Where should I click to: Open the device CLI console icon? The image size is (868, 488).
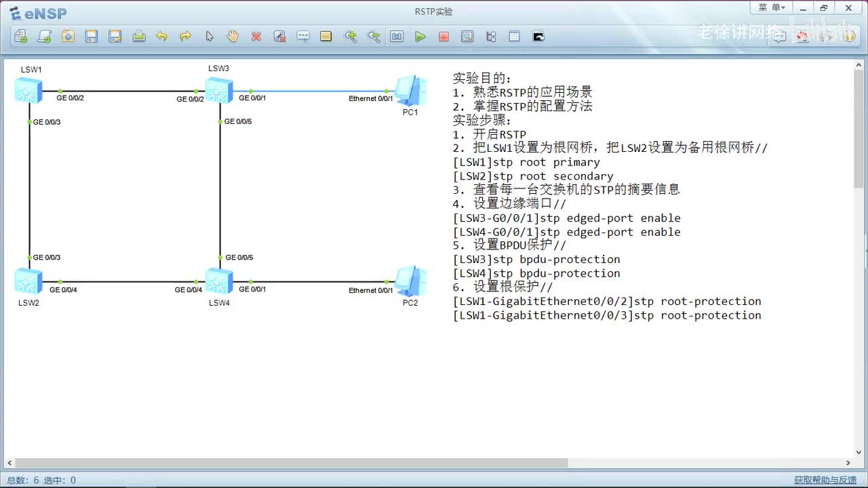tap(538, 37)
